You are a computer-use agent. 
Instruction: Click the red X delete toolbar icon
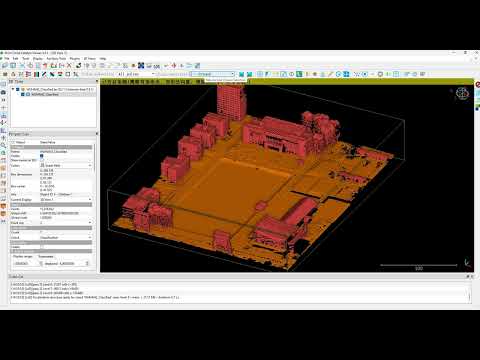[69, 66]
